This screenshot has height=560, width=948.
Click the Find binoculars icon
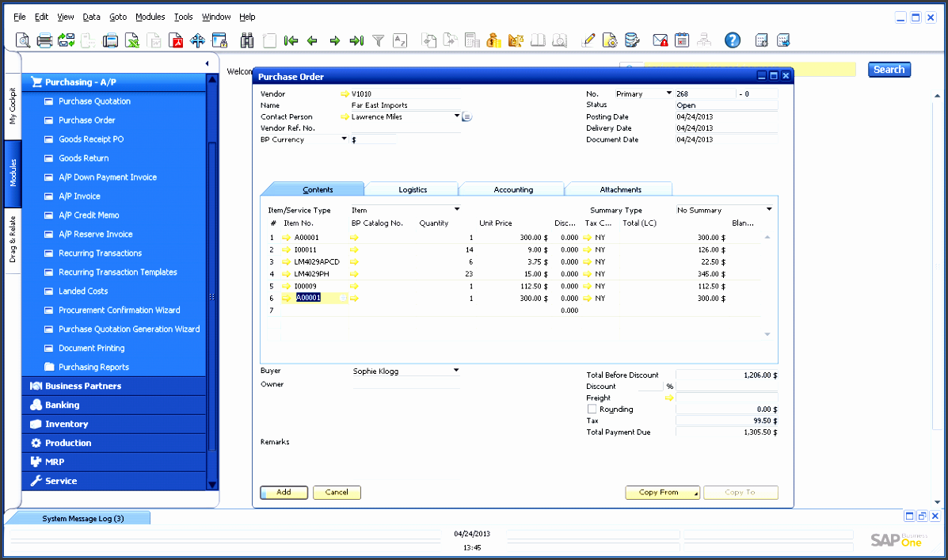click(x=246, y=40)
